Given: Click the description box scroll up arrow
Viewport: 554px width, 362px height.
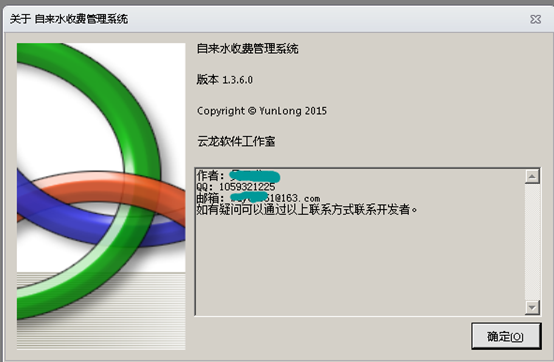Looking at the screenshot, I should coord(532,176).
